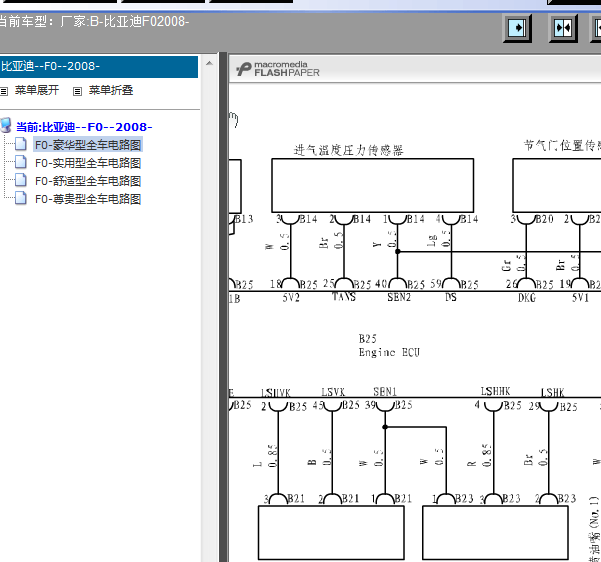Click the document icon beside F0-豪华型全车电路图
Viewport: 601px width, 562px height.
coord(21,144)
